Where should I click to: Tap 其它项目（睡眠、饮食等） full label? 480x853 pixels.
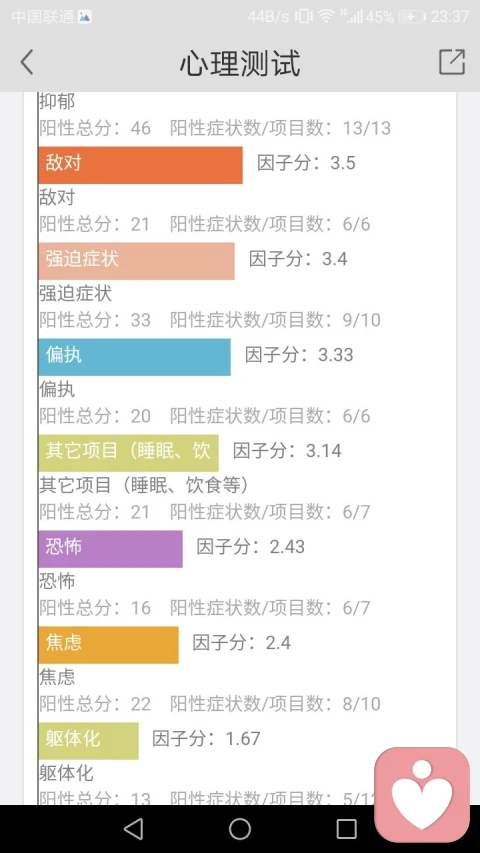point(144,485)
